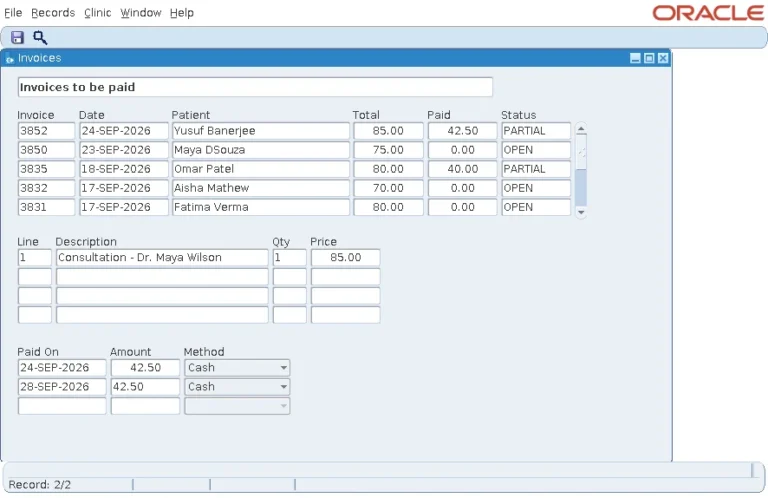The width and height of the screenshot is (768, 498).
Task: Click the Oracle logo
Action: point(708,13)
